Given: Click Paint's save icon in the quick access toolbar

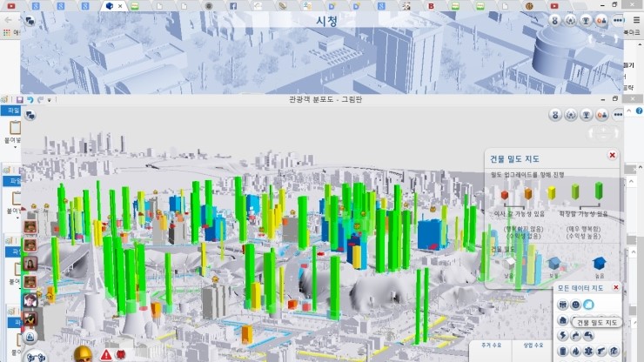Looking at the screenshot, I should (x=19, y=100).
